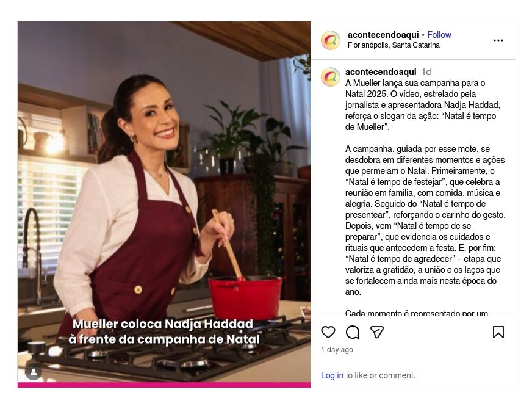The width and height of the screenshot is (532, 409).
Task: Save post with the bookmark icon
Action: [498, 332]
